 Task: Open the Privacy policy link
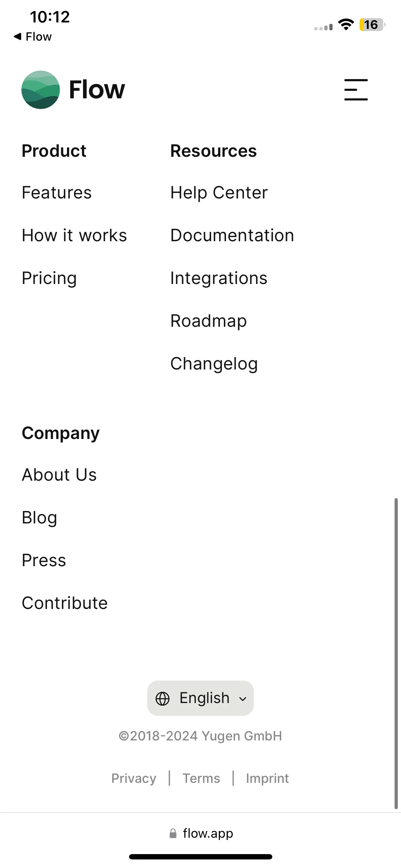click(x=134, y=778)
